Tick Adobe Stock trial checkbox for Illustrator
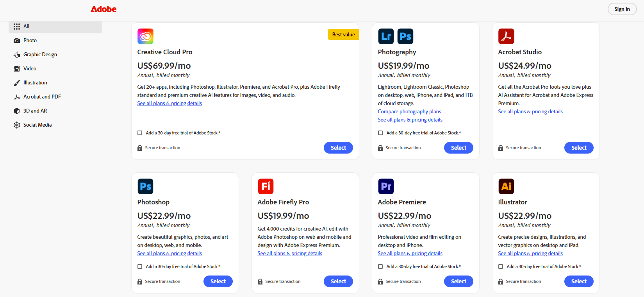This screenshot has width=644, height=297. pyautogui.click(x=501, y=267)
